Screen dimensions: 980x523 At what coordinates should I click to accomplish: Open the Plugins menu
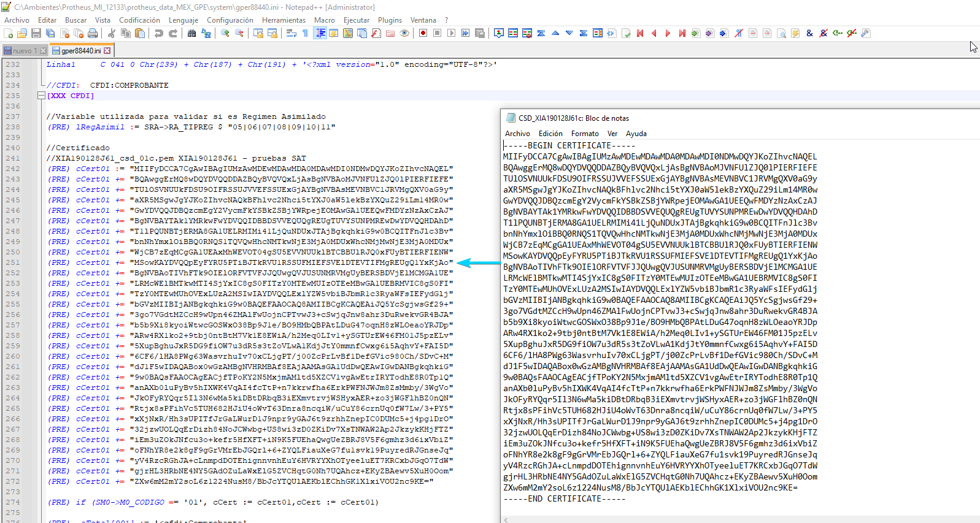click(x=390, y=20)
